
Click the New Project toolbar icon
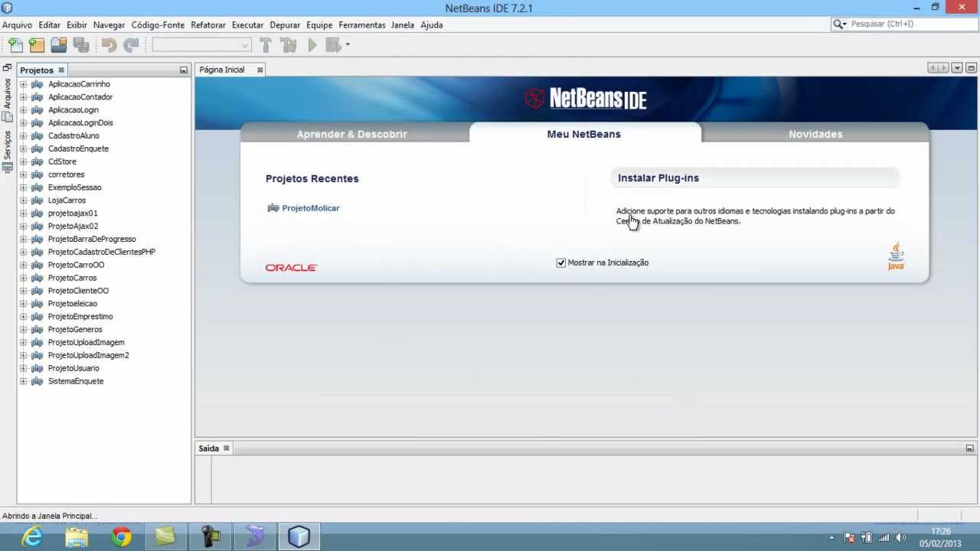(x=37, y=45)
